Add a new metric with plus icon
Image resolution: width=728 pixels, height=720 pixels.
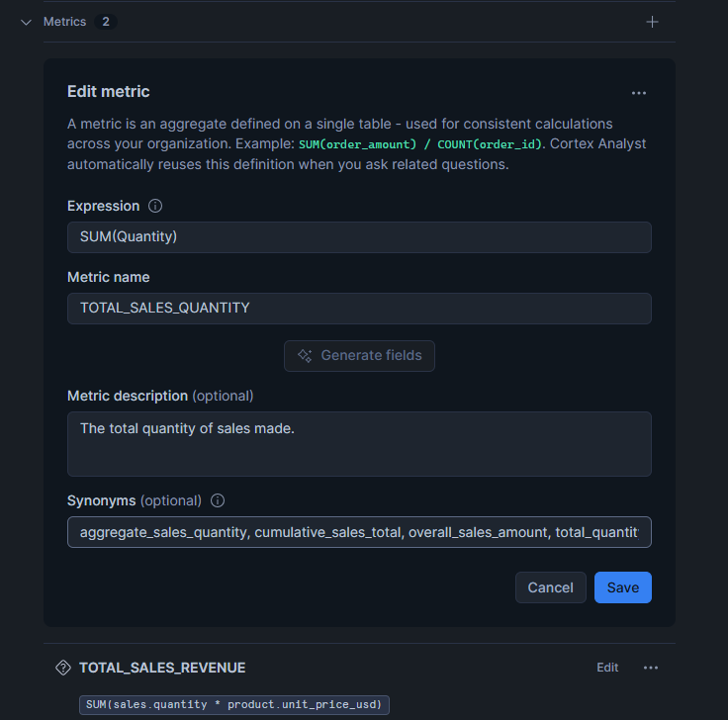(x=652, y=22)
